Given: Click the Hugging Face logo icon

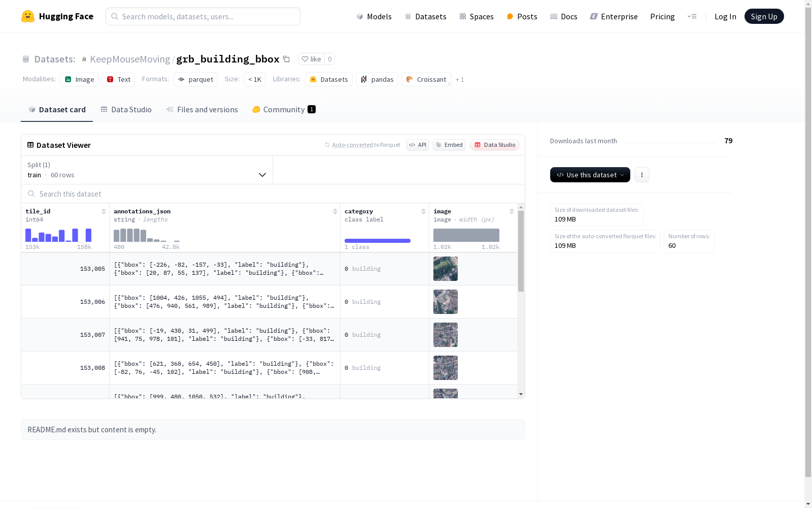Looking at the screenshot, I should (x=28, y=16).
